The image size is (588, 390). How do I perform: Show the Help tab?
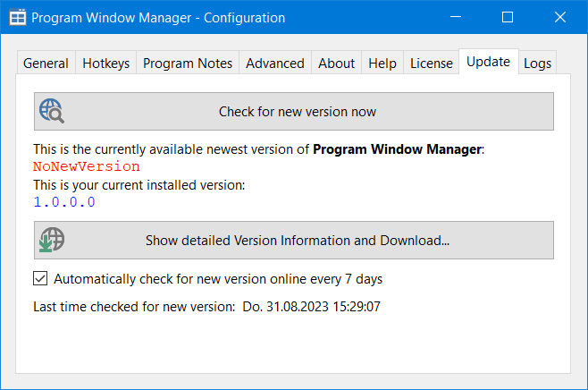[x=382, y=64]
